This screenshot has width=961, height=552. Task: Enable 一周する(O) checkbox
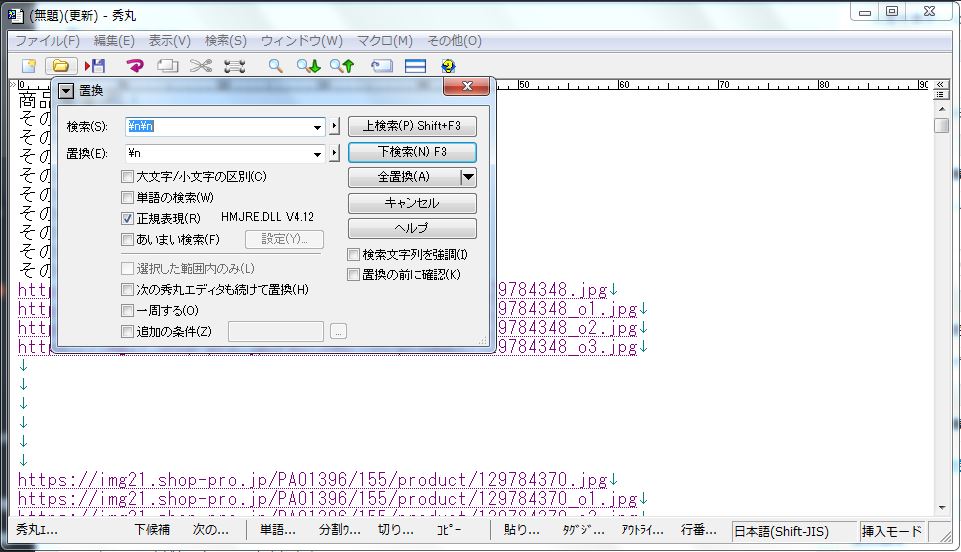click(x=127, y=311)
